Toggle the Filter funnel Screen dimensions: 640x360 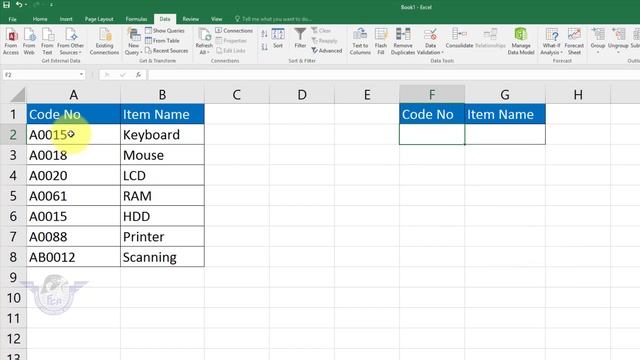click(x=300, y=38)
